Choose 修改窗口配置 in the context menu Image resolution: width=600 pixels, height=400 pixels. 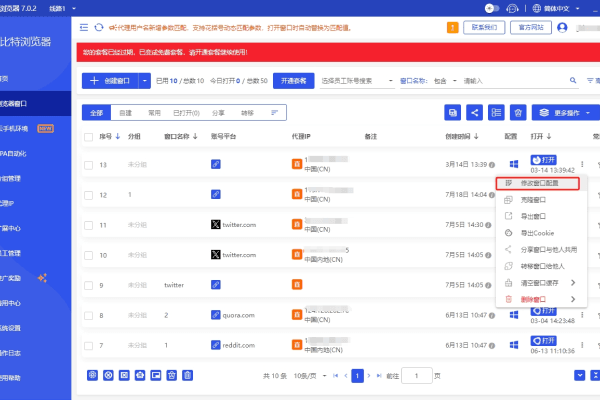(538, 183)
